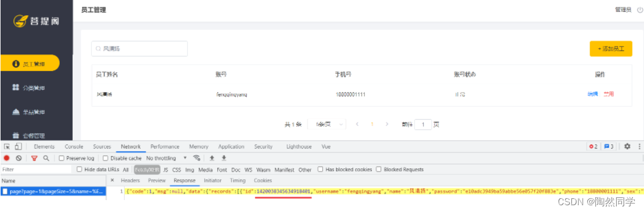Select the JS filter type
644x212 pixels.
166,169
